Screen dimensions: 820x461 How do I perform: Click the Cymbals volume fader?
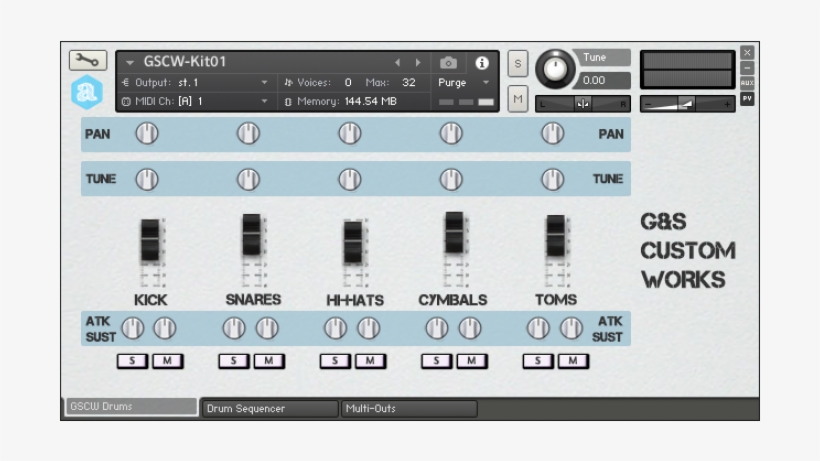pos(454,233)
